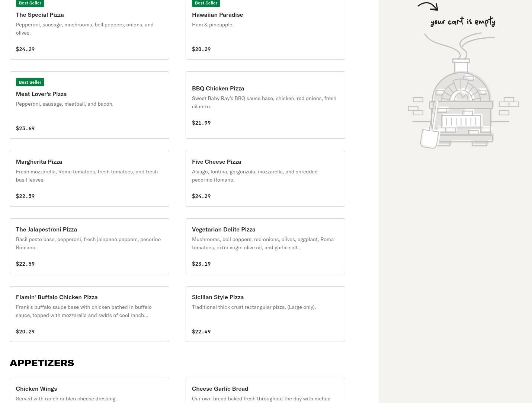
Task: Select the Sicilian Style Pizza title
Action: click(218, 297)
